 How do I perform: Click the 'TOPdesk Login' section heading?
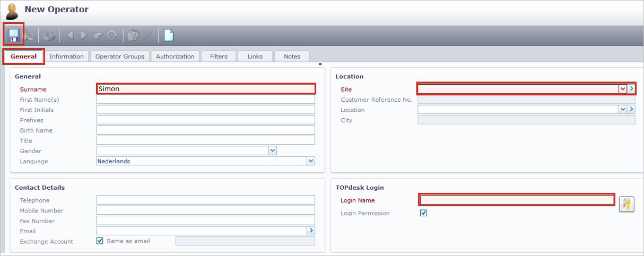point(360,188)
